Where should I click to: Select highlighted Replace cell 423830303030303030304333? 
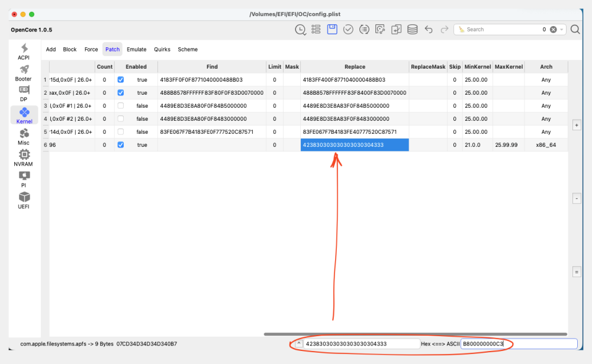pyautogui.click(x=355, y=144)
